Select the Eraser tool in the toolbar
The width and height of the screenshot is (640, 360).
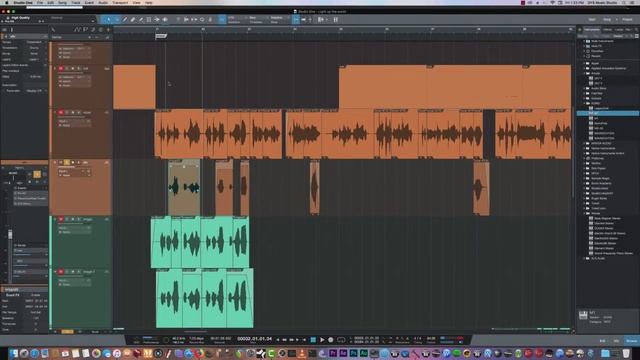point(133,19)
